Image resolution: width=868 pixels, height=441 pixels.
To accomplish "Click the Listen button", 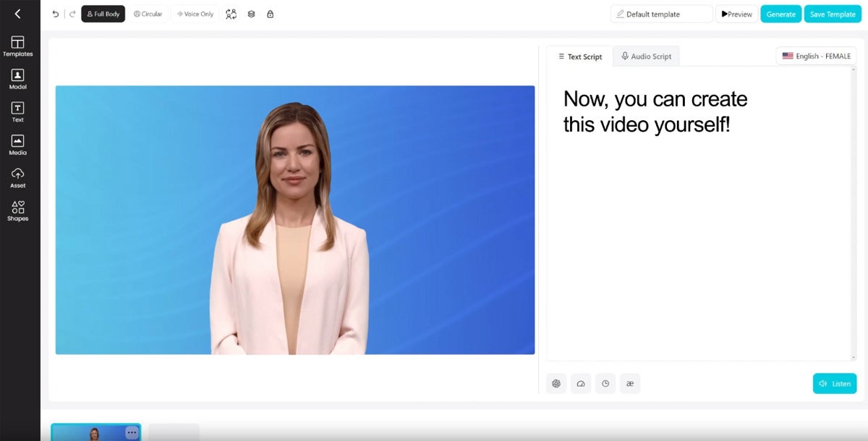I will tap(835, 384).
